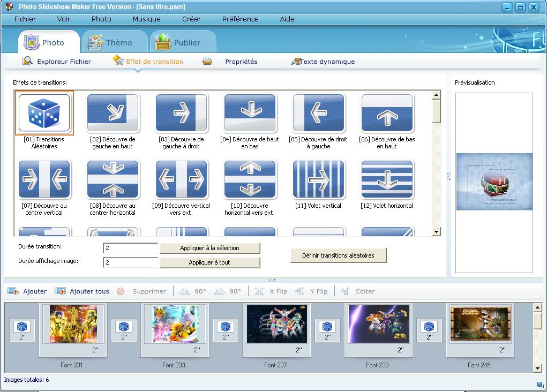
Task: Switch to the Thème tab
Action: [x=114, y=43]
